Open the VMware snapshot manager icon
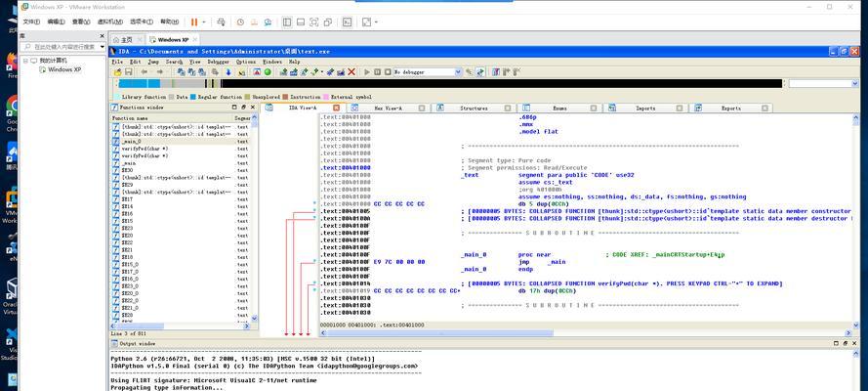The height and width of the screenshot is (391, 868). point(268,22)
